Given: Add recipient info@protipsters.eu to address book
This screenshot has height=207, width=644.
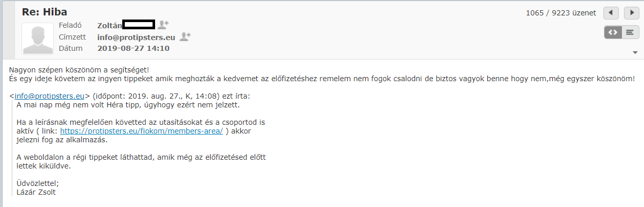Looking at the screenshot, I should coord(185,36).
